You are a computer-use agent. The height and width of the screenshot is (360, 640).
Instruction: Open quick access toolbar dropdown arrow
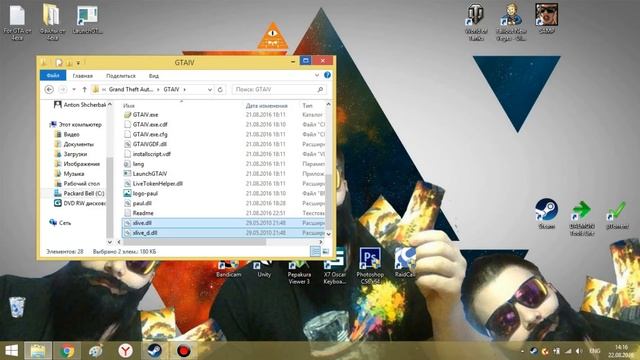tap(78, 63)
